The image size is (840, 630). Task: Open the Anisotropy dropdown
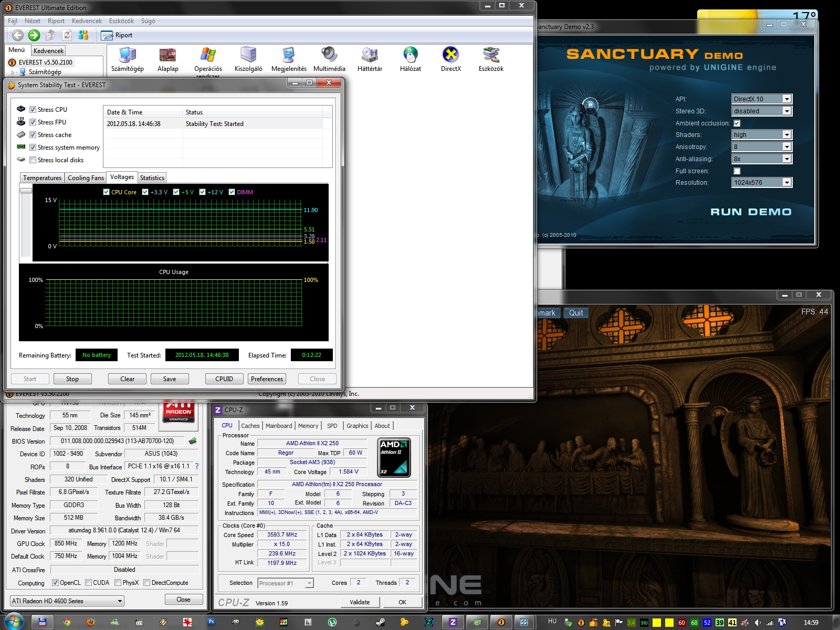(761, 146)
